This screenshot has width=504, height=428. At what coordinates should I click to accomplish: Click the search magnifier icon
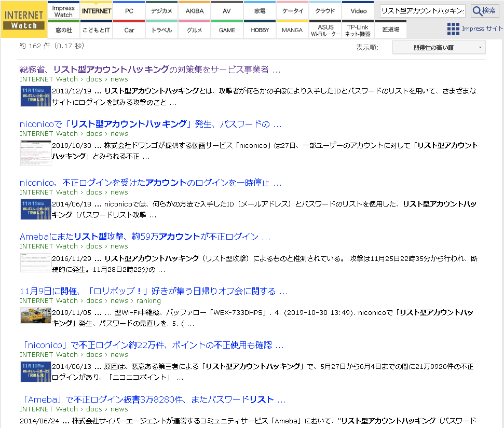484,10
